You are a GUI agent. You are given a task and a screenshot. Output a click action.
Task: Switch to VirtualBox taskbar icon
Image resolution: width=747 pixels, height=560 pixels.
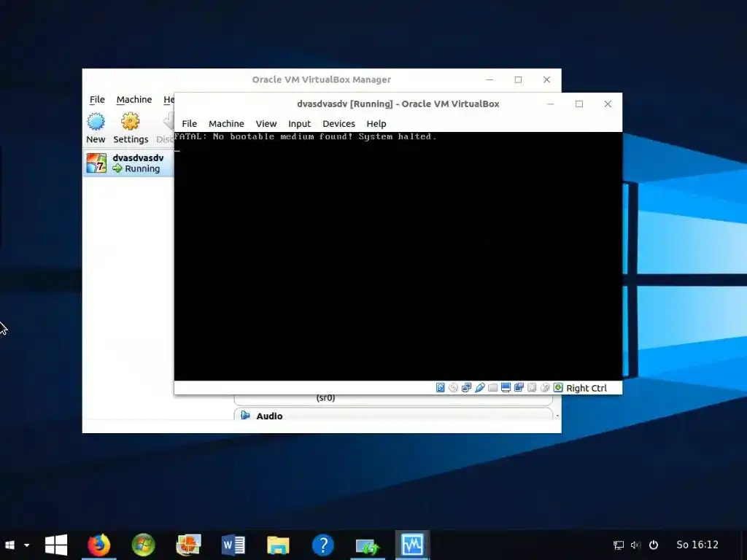[x=412, y=544]
